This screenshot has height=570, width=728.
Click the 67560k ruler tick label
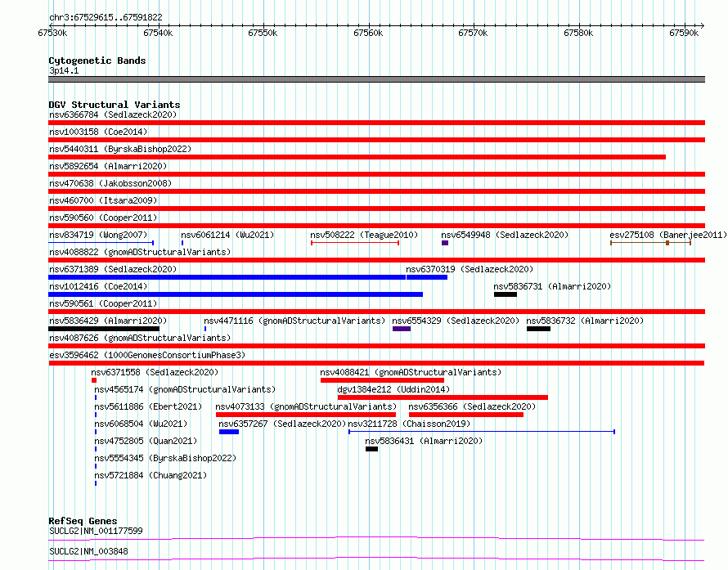368,33
